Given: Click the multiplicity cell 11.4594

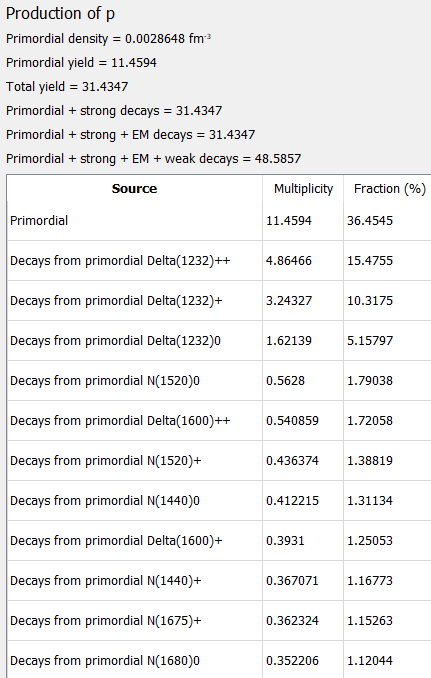Looking at the screenshot, I should (x=289, y=221).
